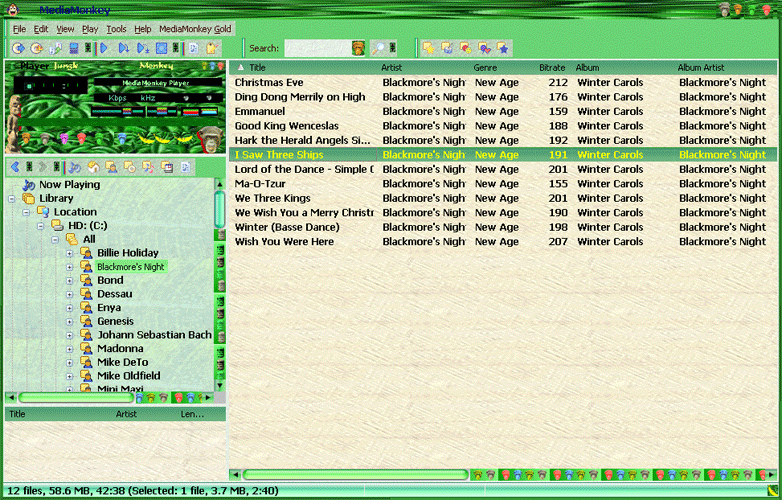The width and height of the screenshot is (782, 500).
Task: Open dropdown arrow next to search magnifier
Action: click(x=393, y=48)
